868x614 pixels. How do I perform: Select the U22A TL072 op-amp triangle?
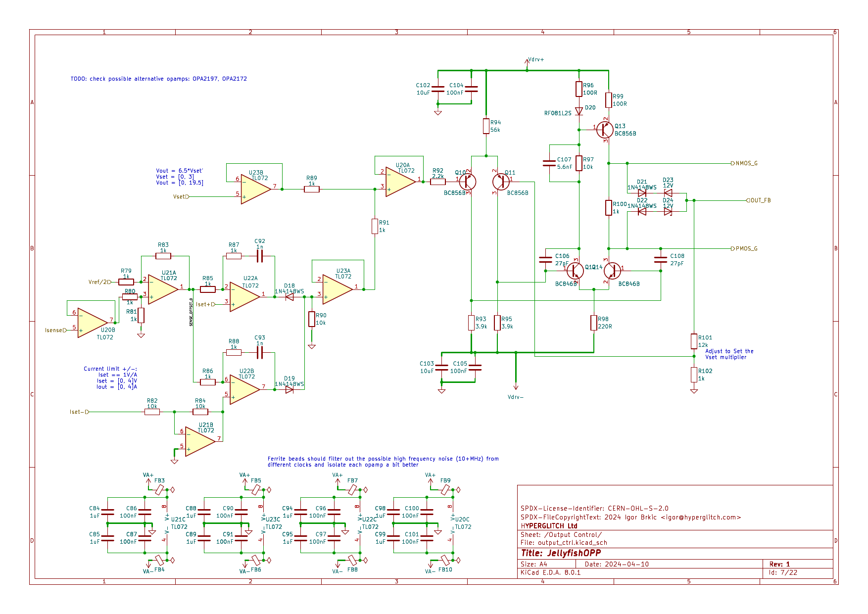(244, 296)
